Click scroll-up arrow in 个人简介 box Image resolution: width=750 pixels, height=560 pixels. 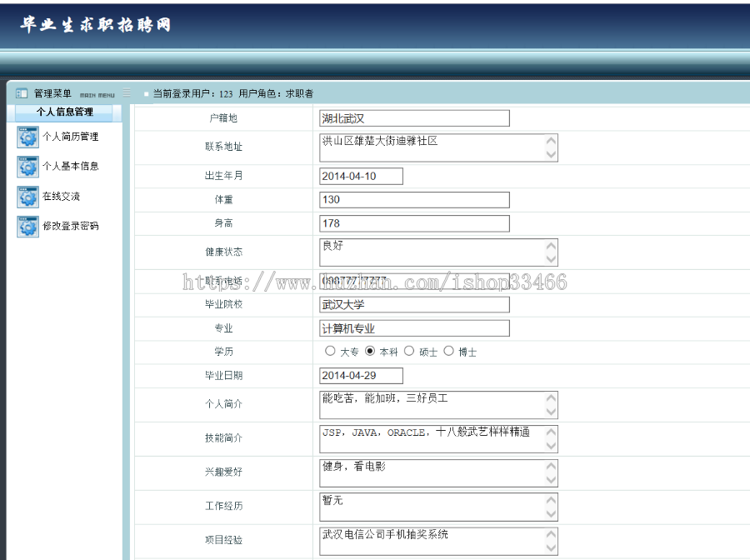coord(551,397)
